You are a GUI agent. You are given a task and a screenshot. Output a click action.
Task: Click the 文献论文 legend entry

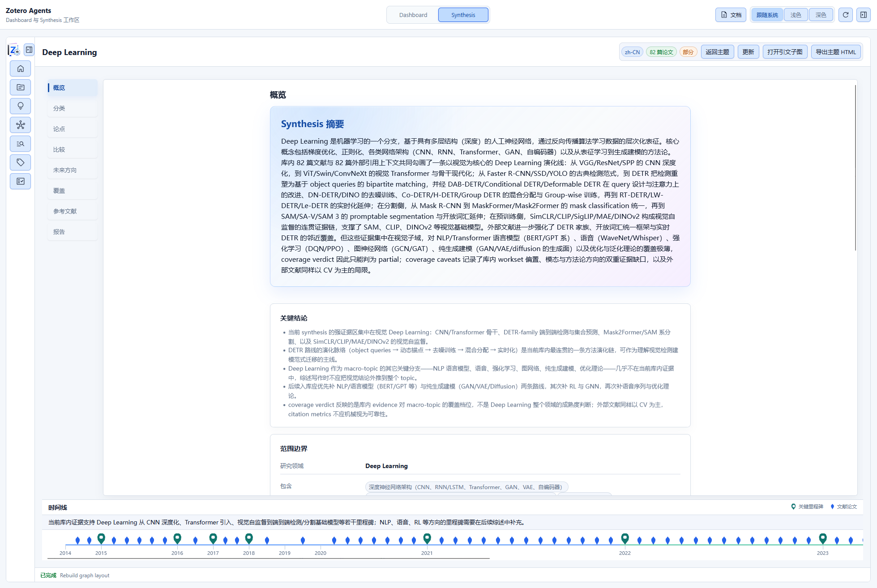point(844,507)
